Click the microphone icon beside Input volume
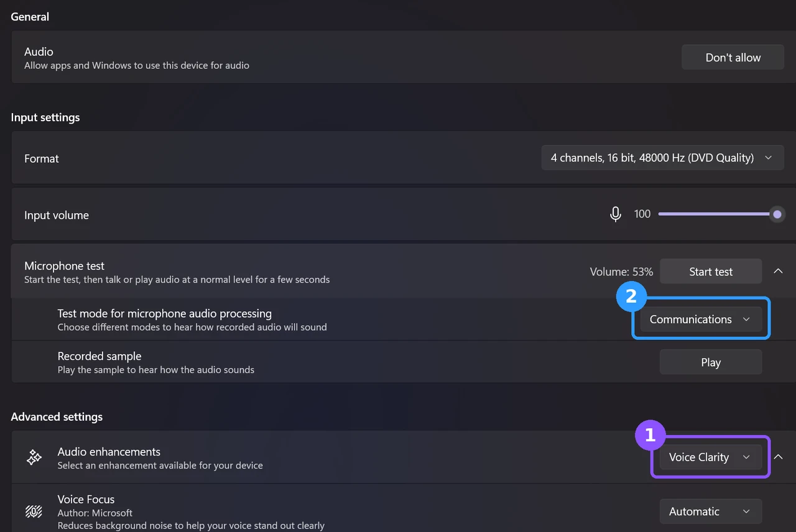 [x=616, y=214]
